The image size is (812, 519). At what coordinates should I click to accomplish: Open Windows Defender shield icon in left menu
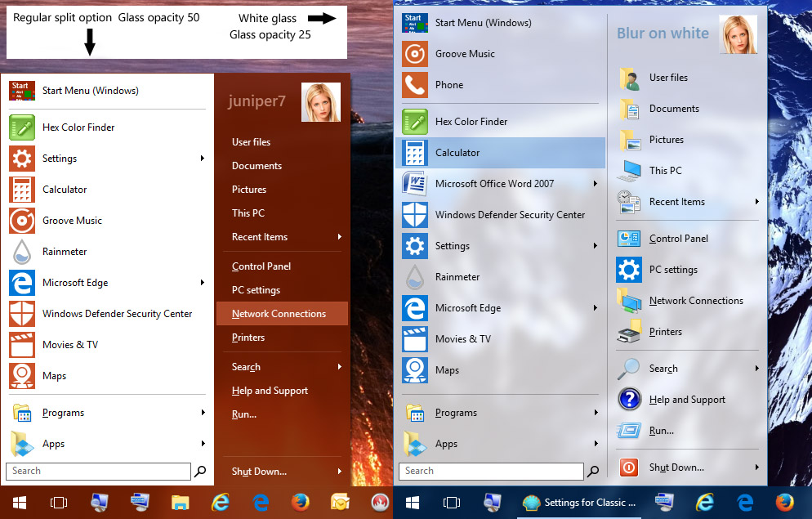[22, 314]
